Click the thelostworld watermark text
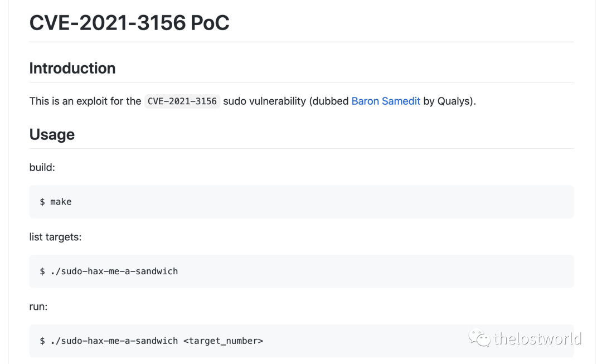602x364 pixels. click(x=537, y=338)
